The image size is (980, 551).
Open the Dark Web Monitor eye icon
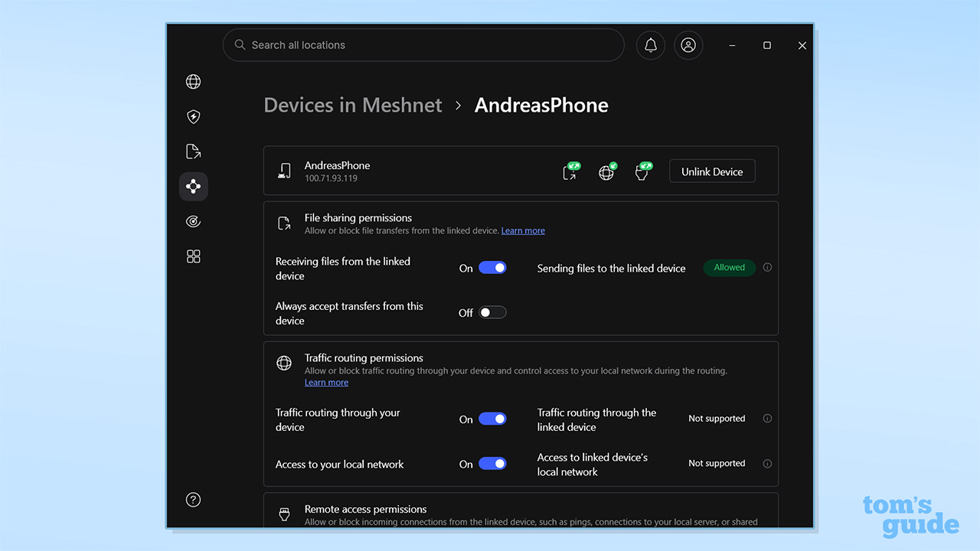(x=193, y=221)
